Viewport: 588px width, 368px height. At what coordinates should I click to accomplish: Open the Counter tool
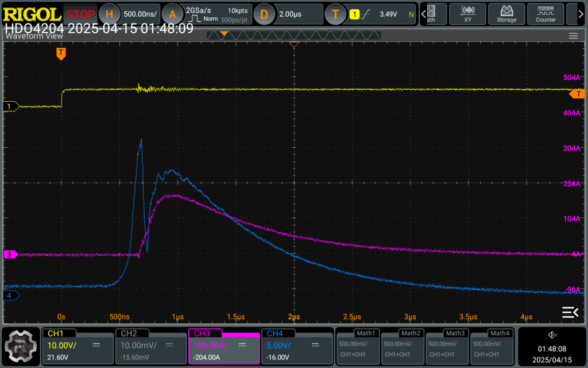pos(546,14)
